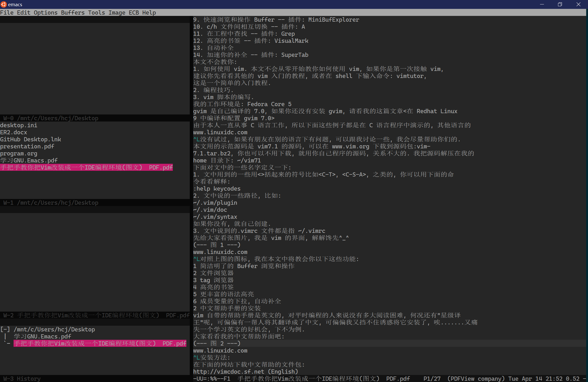Select GitHub Desktop.lnk file entry
Image resolution: width=588 pixels, height=382 pixels.
[x=30, y=139]
